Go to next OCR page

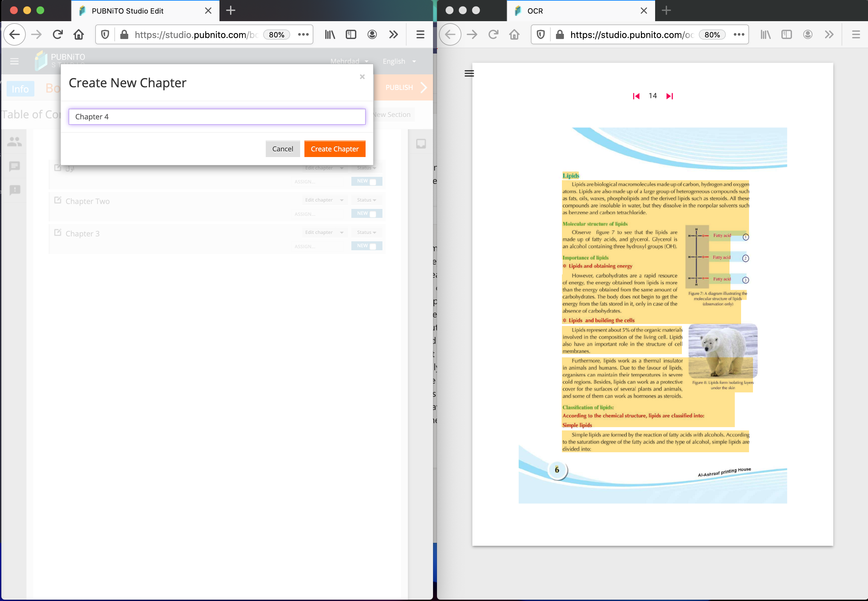(670, 96)
